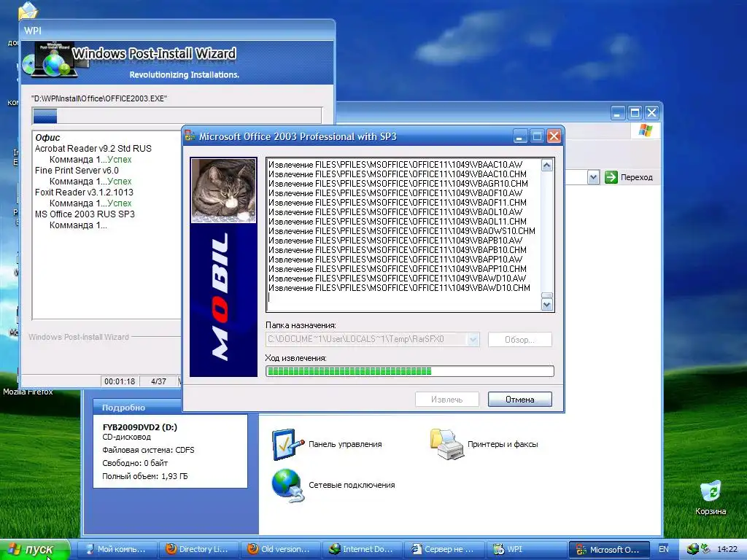Click the disabled Извлечь button
The width and height of the screenshot is (747, 560).
point(447,399)
